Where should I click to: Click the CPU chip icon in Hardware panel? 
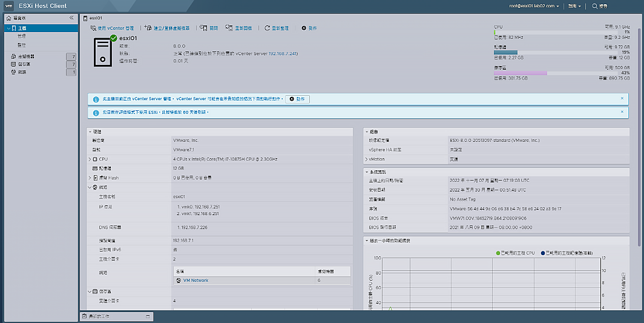coord(95,159)
